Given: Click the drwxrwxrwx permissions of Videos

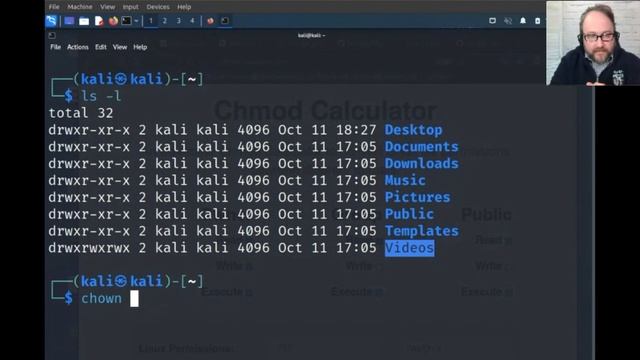Looking at the screenshot, I should pyautogui.click(x=89, y=248).
